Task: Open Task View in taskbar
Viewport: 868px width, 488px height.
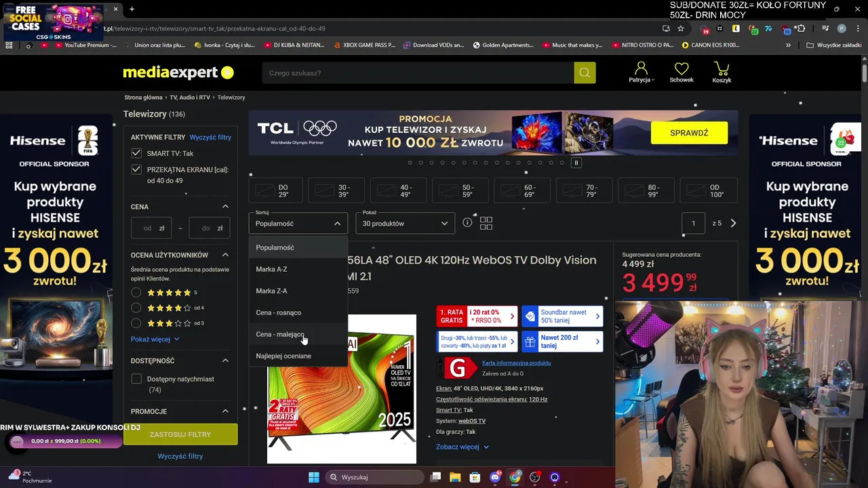Action: (x=436, y=477)
